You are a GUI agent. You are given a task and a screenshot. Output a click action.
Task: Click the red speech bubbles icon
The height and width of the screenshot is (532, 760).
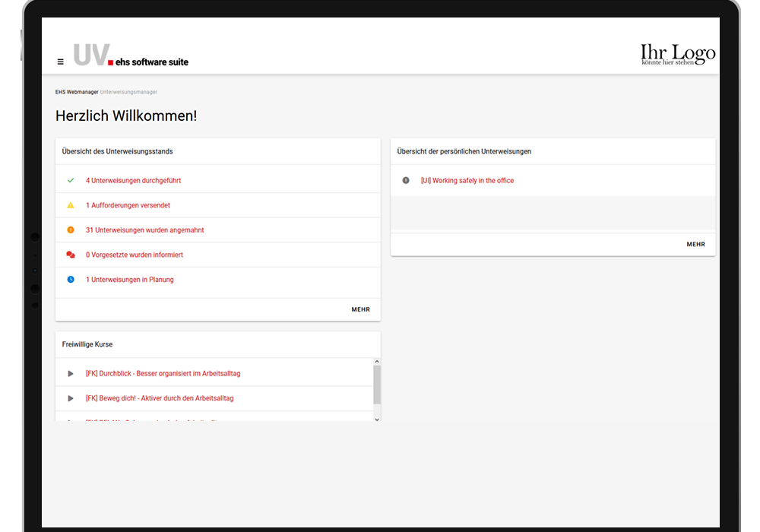(71, 255)
